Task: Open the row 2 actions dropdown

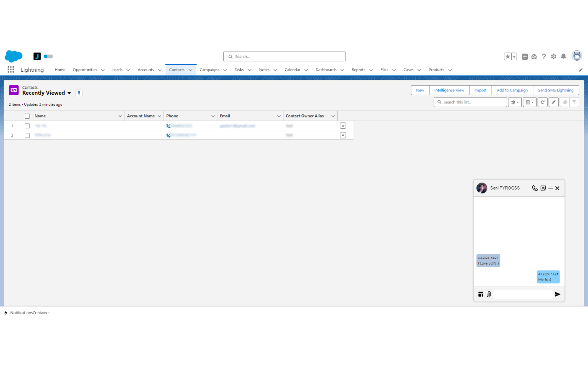Action: tap(343, 135)
